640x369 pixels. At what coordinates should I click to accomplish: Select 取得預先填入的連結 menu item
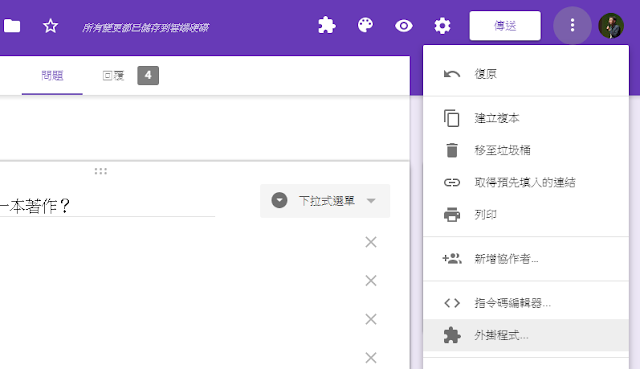526,182
